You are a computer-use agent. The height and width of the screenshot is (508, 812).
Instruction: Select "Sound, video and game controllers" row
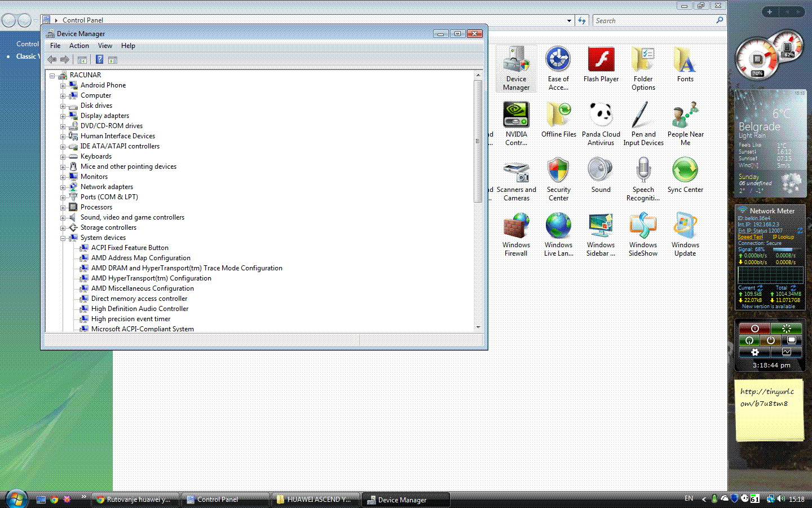click(133, 218)
